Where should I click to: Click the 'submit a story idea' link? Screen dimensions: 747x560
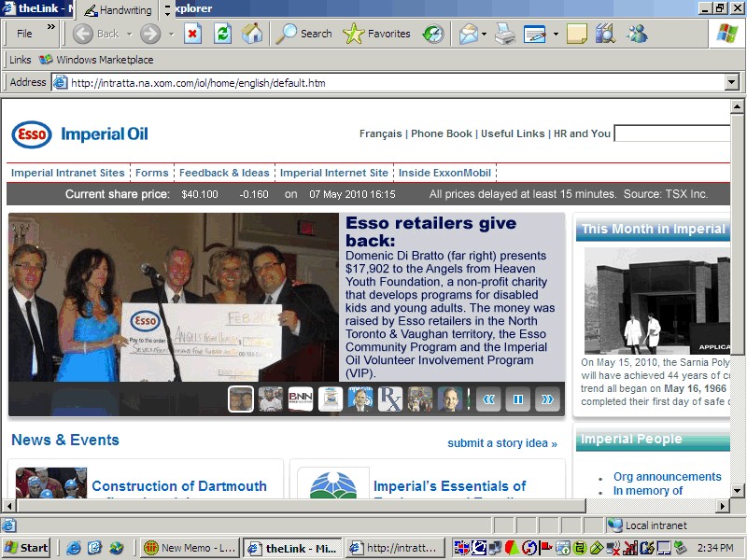point(502,443)
